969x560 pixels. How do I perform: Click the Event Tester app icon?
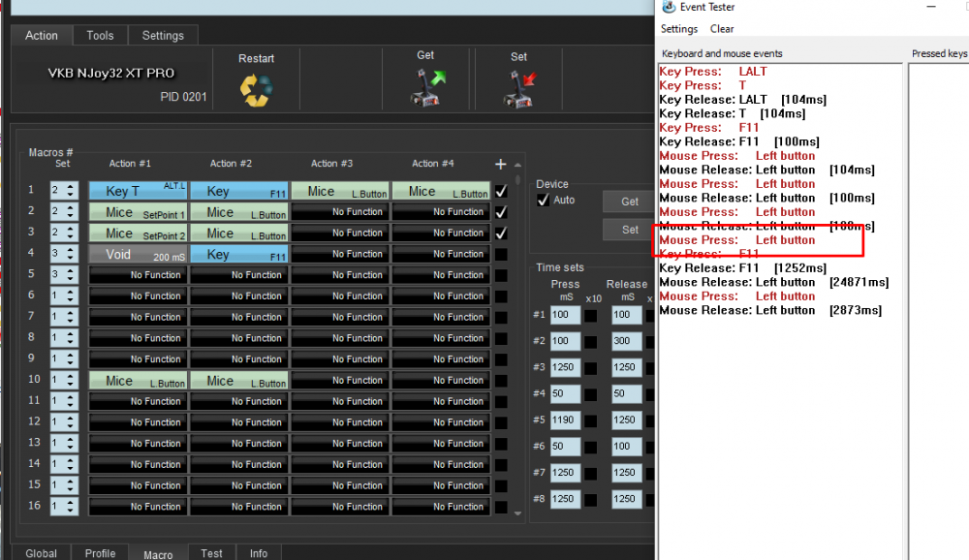669,7
